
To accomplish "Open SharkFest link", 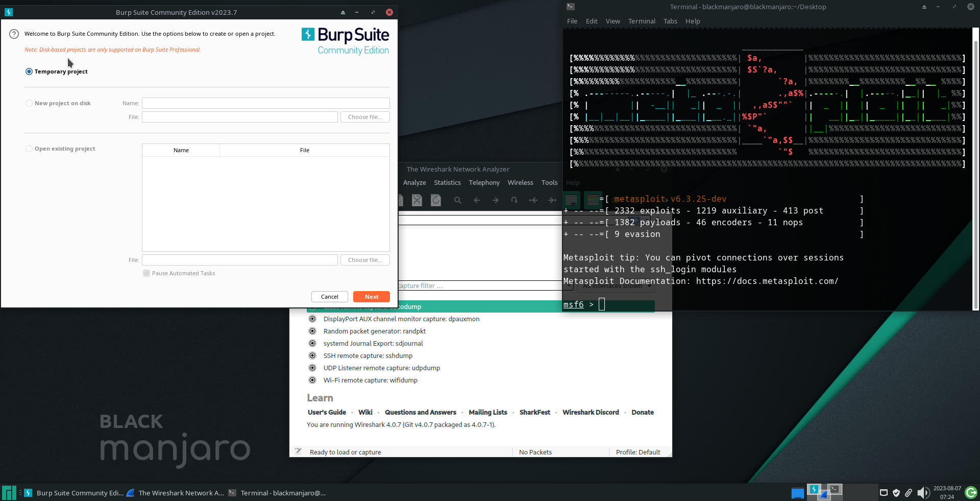I will coord(535,412).
